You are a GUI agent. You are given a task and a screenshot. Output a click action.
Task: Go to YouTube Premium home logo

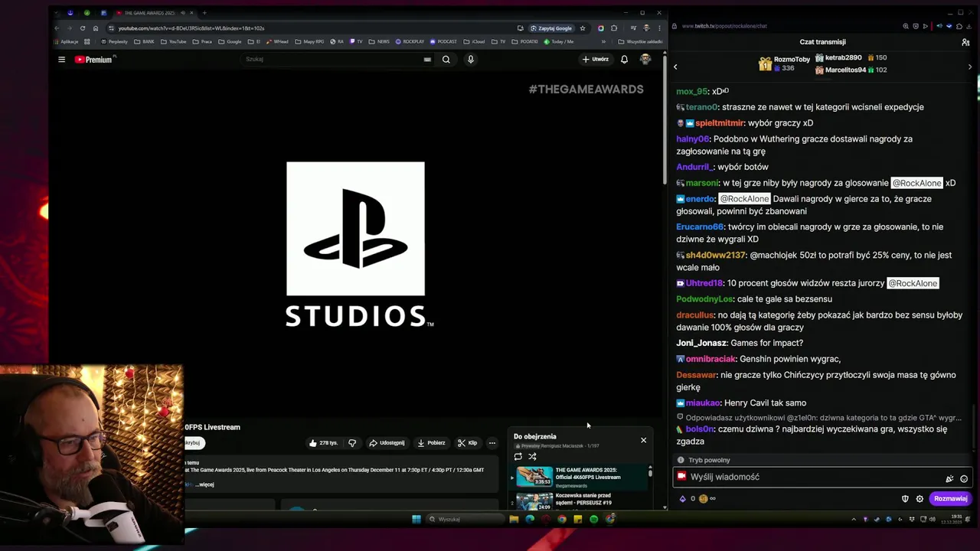[x=95, y=60]
